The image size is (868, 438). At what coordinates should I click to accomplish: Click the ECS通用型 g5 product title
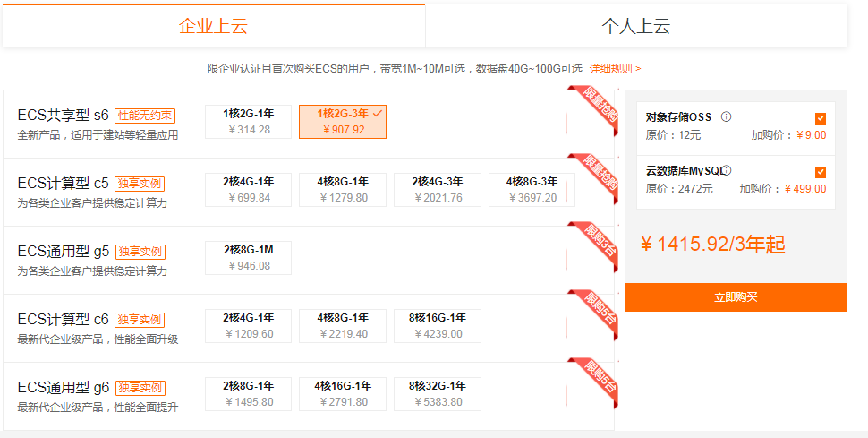tap(64, 251)
